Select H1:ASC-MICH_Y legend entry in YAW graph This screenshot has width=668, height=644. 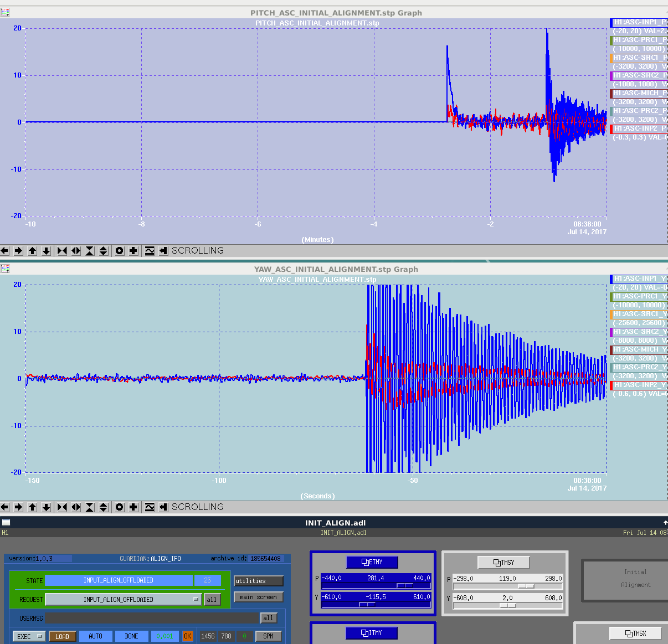pos(639,350)
